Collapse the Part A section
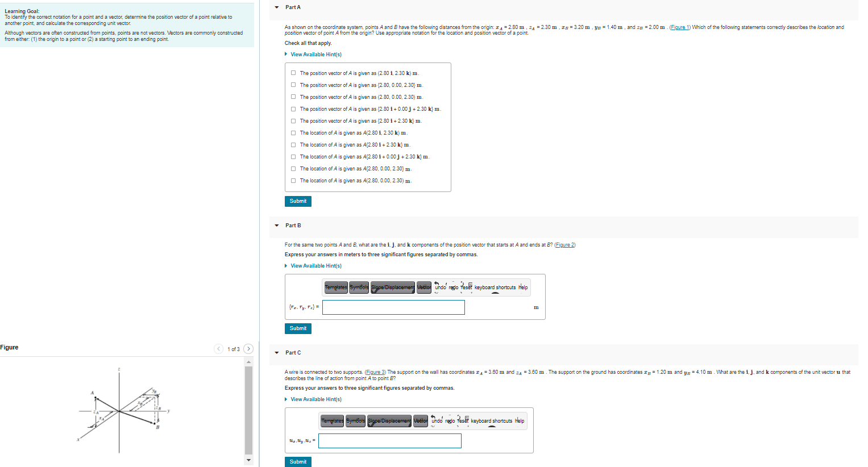Viewport: 868px width, 467px height. (277, 7)
